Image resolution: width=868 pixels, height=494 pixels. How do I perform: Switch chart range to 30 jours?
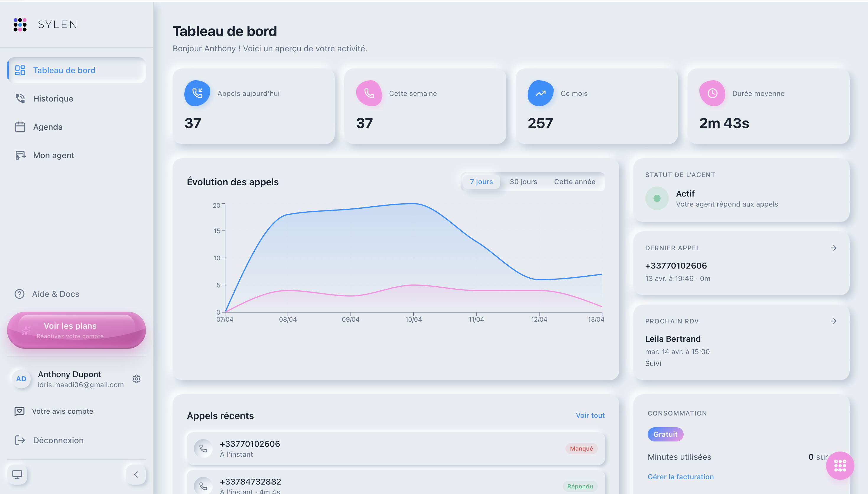click(x=523, y=181)
